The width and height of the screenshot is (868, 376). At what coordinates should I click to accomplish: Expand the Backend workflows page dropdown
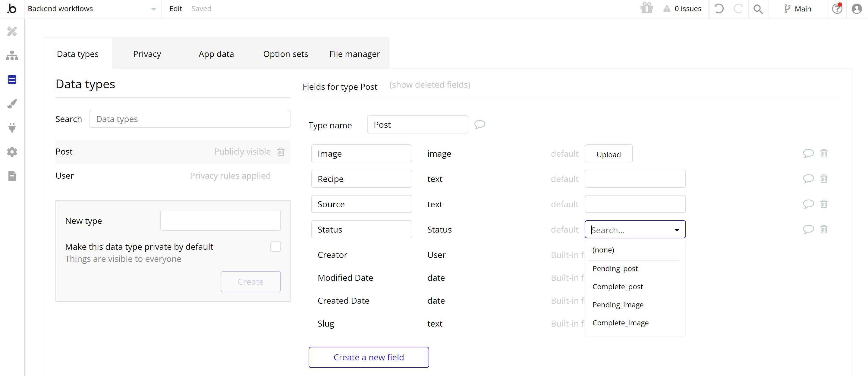click(153, 9)
